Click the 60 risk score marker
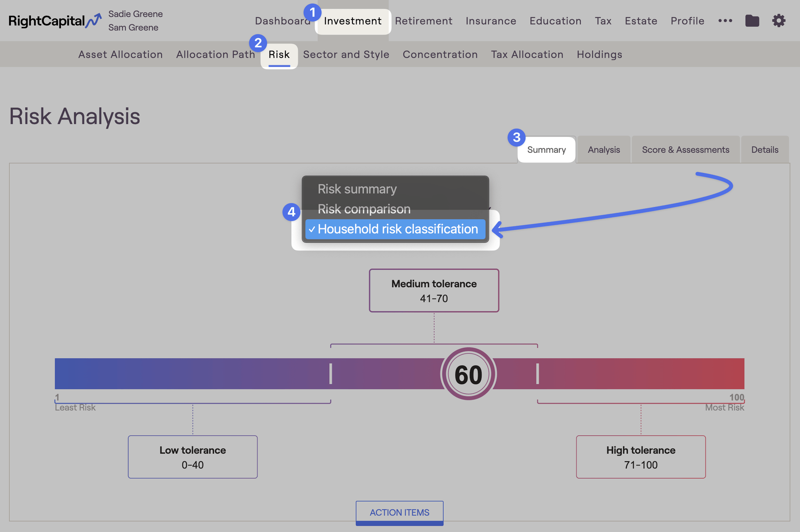This screenshot has width=800, height=532. [x=468, y=374]
